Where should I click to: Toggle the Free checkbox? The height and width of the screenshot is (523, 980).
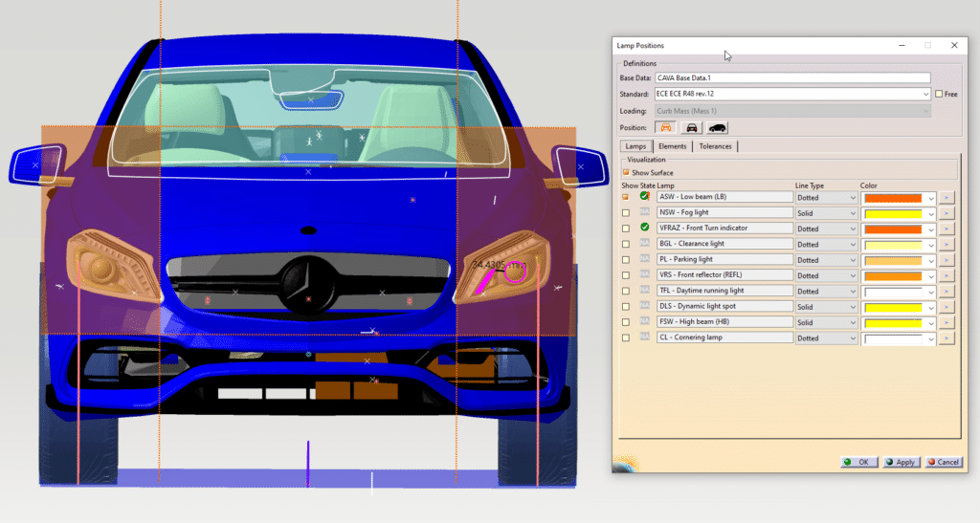click(x=939, y=94)
